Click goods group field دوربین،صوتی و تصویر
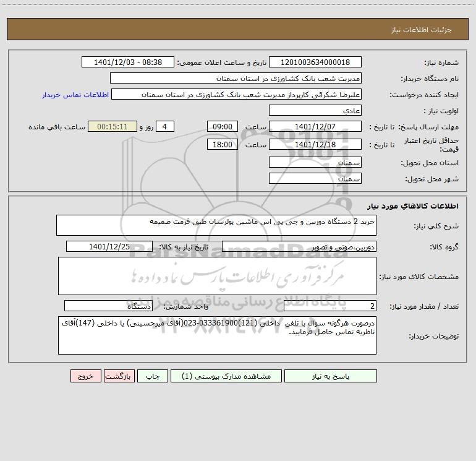Image resolution: width=476 pixels, height=461 pixels. [299, 246]
